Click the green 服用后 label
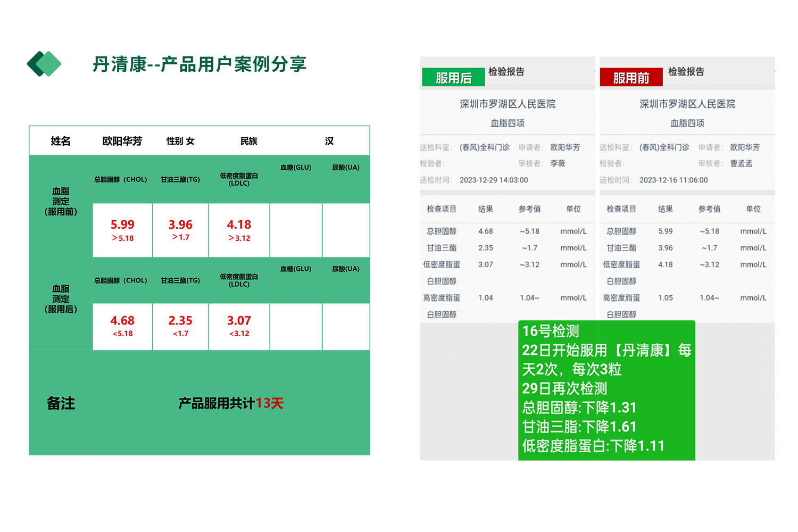 click(453, 78)
